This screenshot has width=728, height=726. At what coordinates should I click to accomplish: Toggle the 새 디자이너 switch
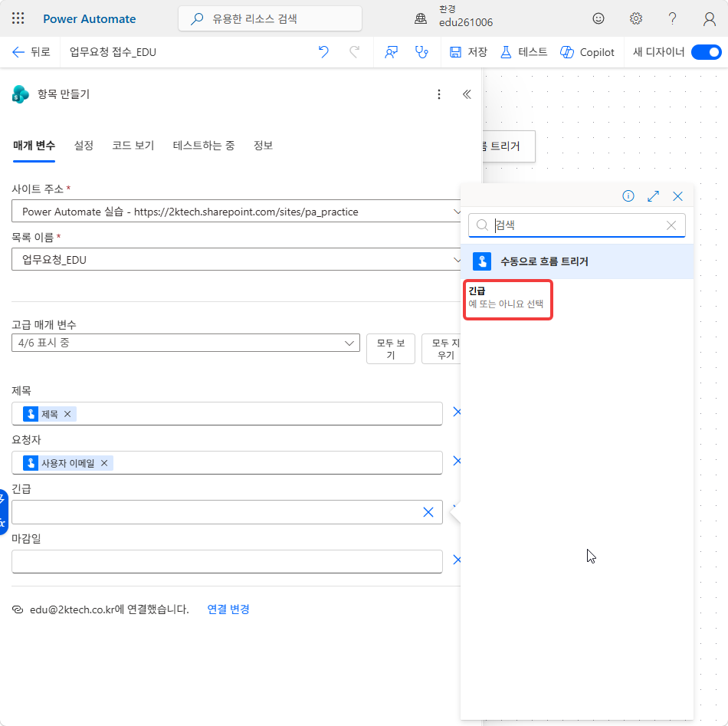pos(707,52)
